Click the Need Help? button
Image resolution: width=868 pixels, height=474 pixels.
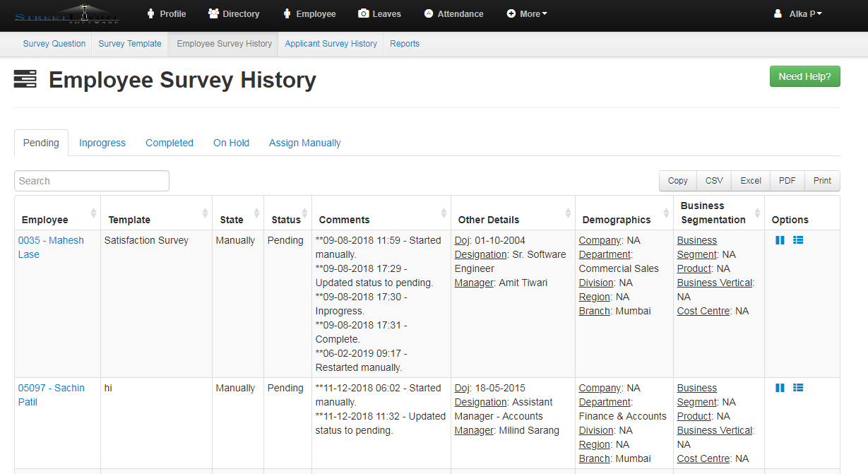coord(804,76)
